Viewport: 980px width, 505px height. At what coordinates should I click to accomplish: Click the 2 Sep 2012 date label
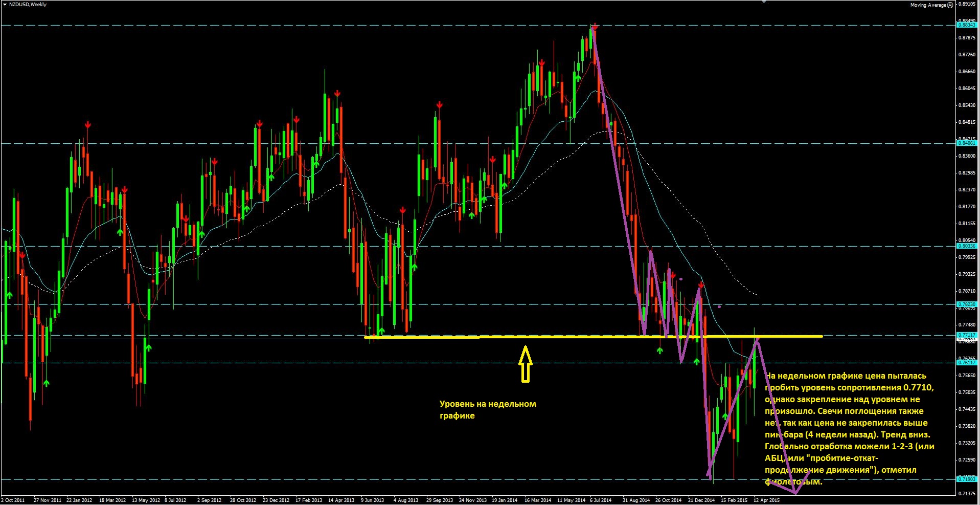pyautogui.click(x=210, y=500)
